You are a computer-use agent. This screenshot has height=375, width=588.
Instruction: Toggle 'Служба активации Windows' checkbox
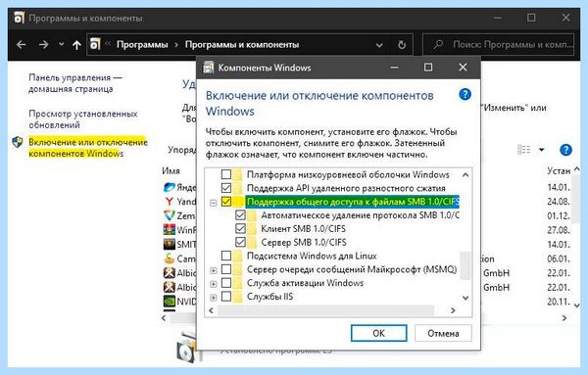click(226, 283)
